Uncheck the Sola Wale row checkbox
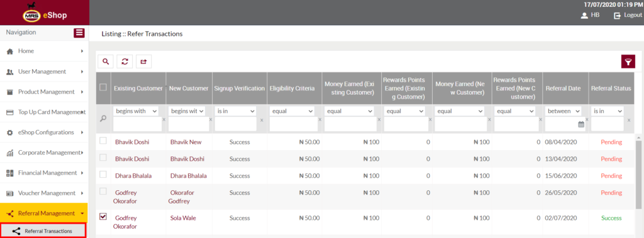Viewport: 644px width, 238px height. 103,216
